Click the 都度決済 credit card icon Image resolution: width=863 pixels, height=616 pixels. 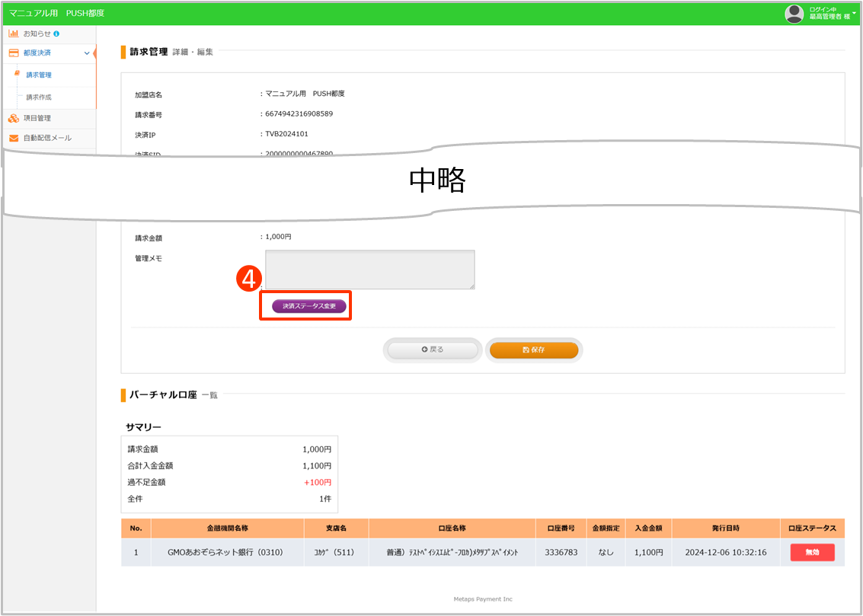14,53
